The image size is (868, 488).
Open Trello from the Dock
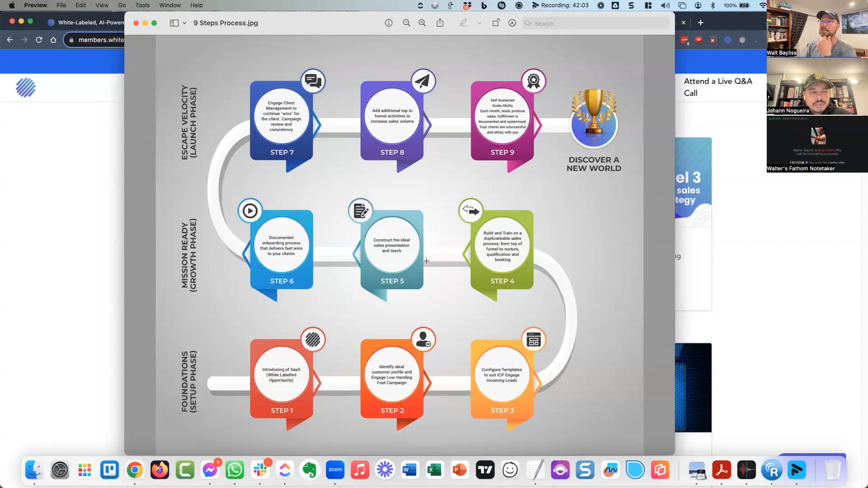(109, 470)
